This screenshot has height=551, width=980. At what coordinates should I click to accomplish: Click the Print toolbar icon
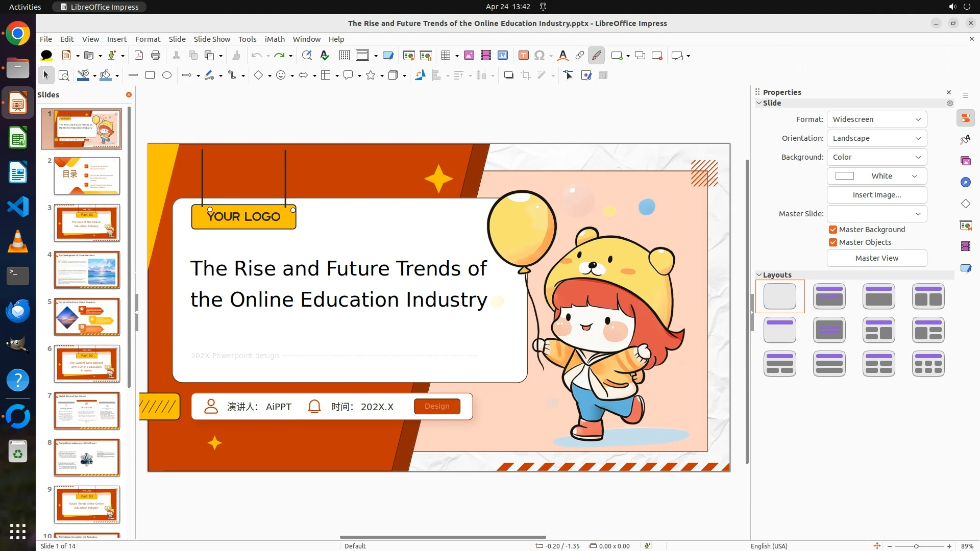(156, 56)
